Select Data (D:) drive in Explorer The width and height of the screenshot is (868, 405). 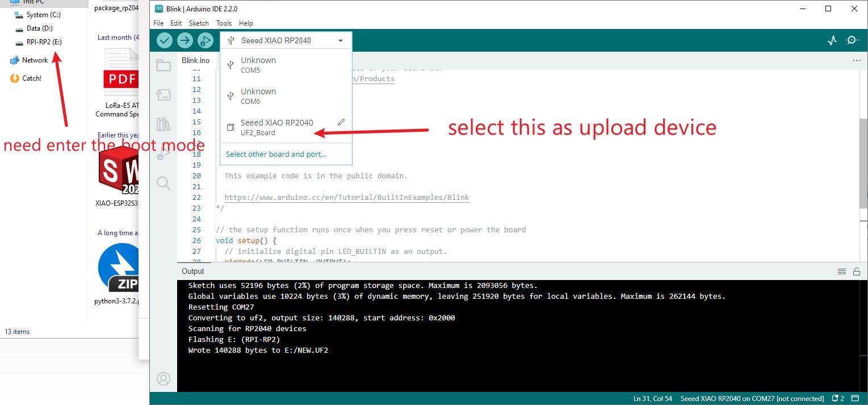[x=39, y=28]
